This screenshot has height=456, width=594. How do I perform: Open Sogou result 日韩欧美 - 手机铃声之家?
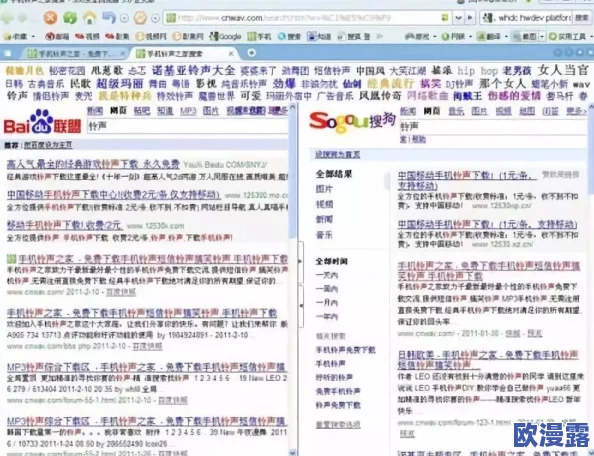488,360
